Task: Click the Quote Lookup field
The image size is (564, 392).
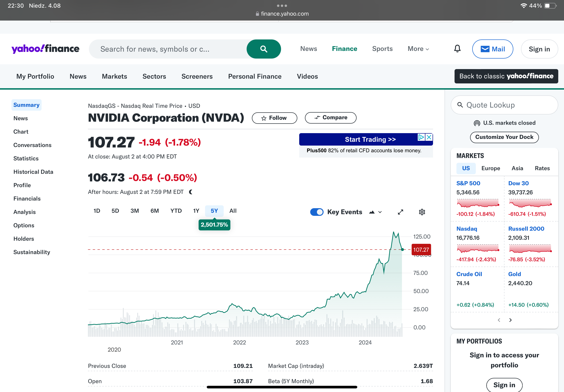Action: (504, 105)
